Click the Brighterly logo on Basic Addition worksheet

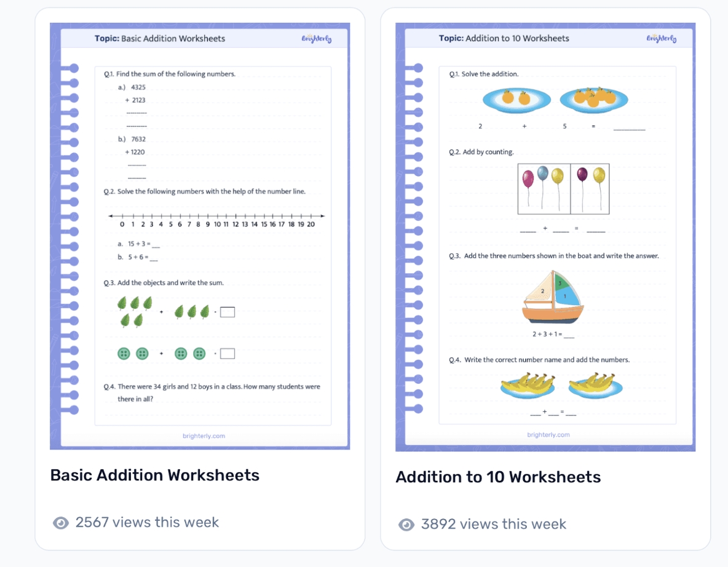(317, 39)
